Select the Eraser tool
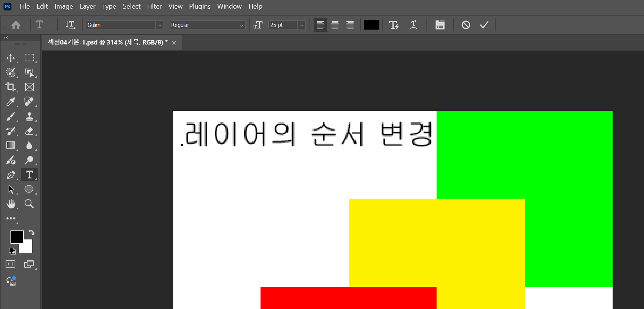644x309 pixels. point(29,131)
